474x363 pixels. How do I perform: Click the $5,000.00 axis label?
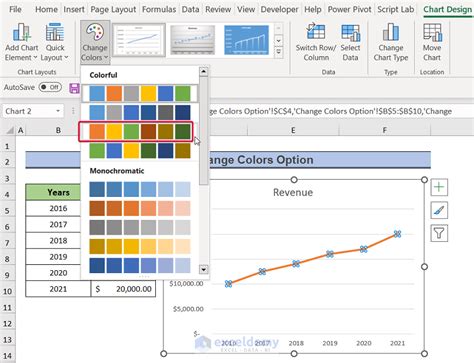coord(188,309)
